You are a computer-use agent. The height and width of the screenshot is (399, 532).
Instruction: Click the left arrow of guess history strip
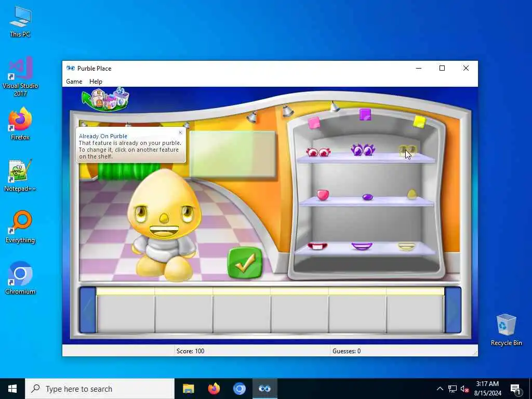(x=87, y=310)
